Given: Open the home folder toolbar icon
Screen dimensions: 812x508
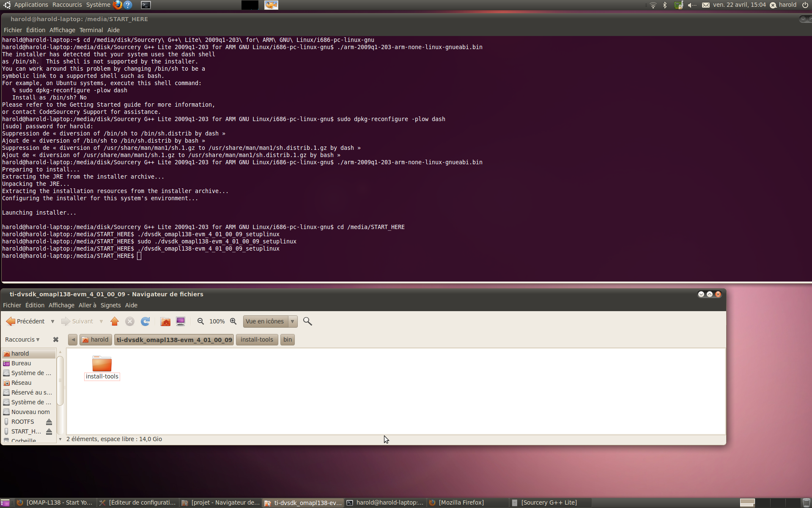Looking at the screenshot, I should click(x=165, y=321).
